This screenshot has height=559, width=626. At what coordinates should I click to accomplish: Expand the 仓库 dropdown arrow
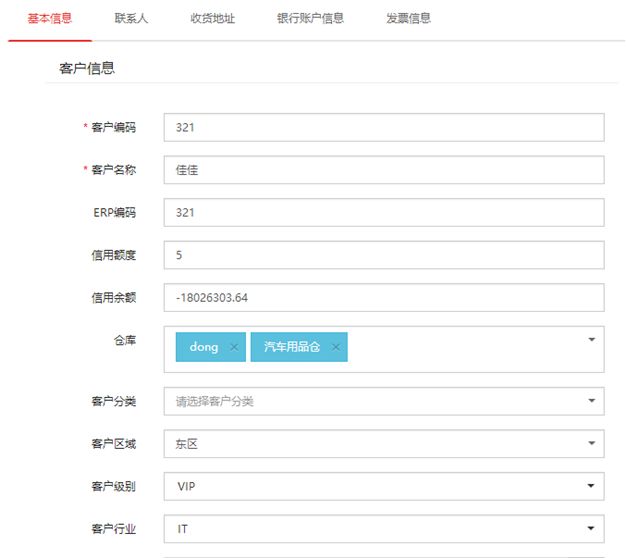coord(592,339)
